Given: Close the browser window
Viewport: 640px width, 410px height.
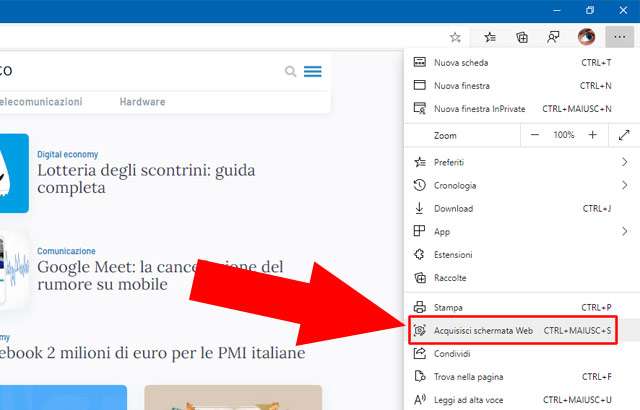Looking at the screenshot, I should tap(623, 11).
